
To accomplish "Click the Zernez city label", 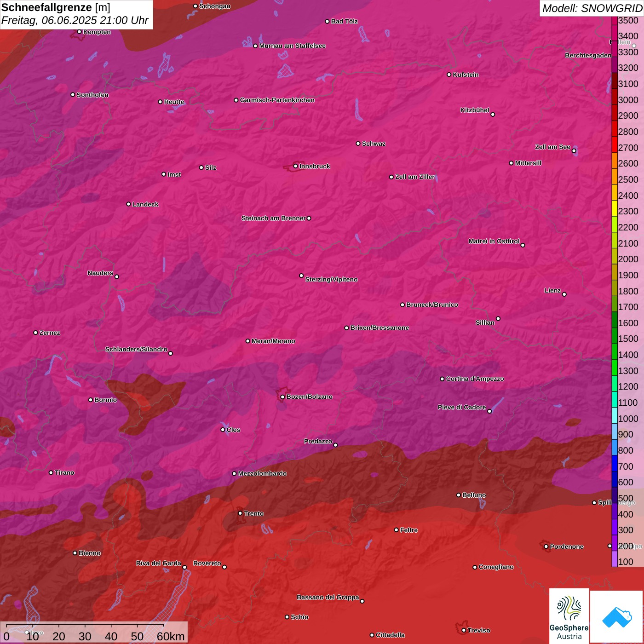I will (50, 333).
